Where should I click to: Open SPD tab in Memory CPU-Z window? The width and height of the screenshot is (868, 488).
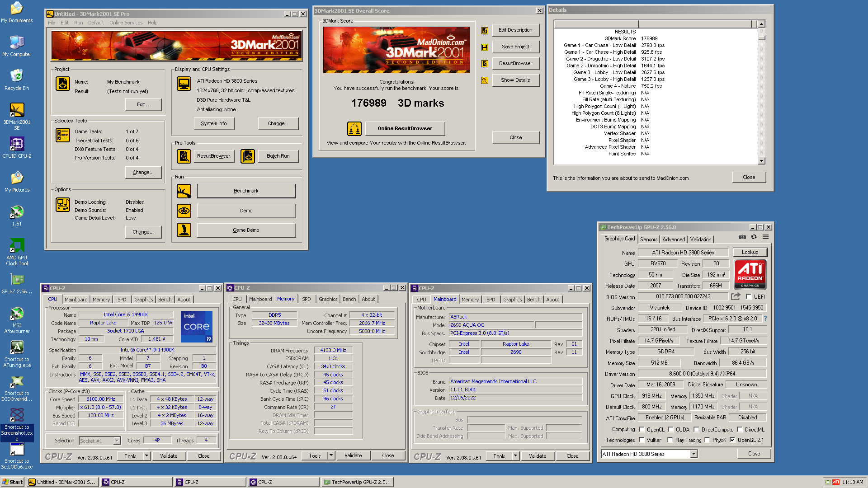306,299
